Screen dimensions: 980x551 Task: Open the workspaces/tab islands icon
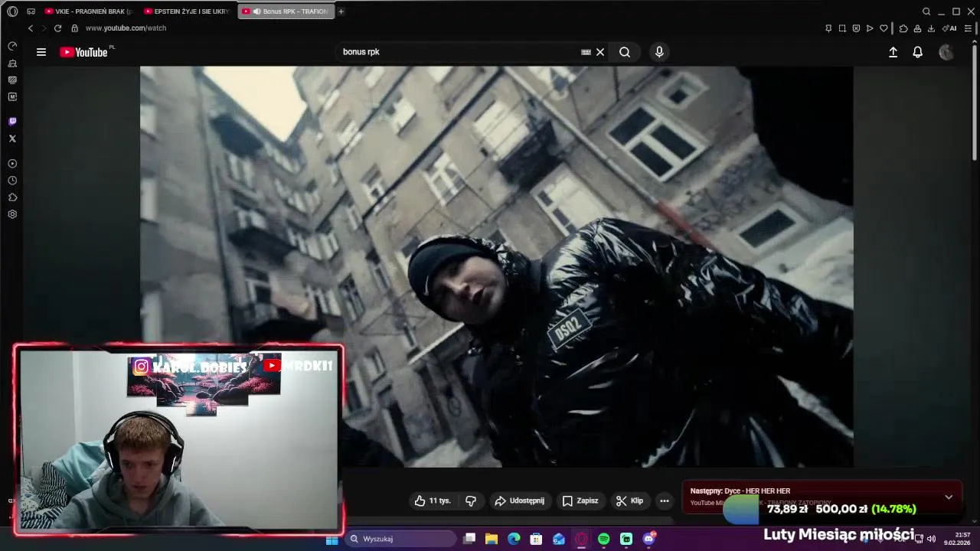(x=31, y=11)
